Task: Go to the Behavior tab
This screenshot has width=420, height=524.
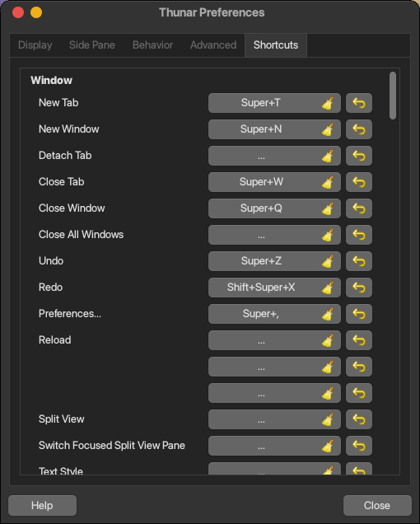Action: [152, 45]
